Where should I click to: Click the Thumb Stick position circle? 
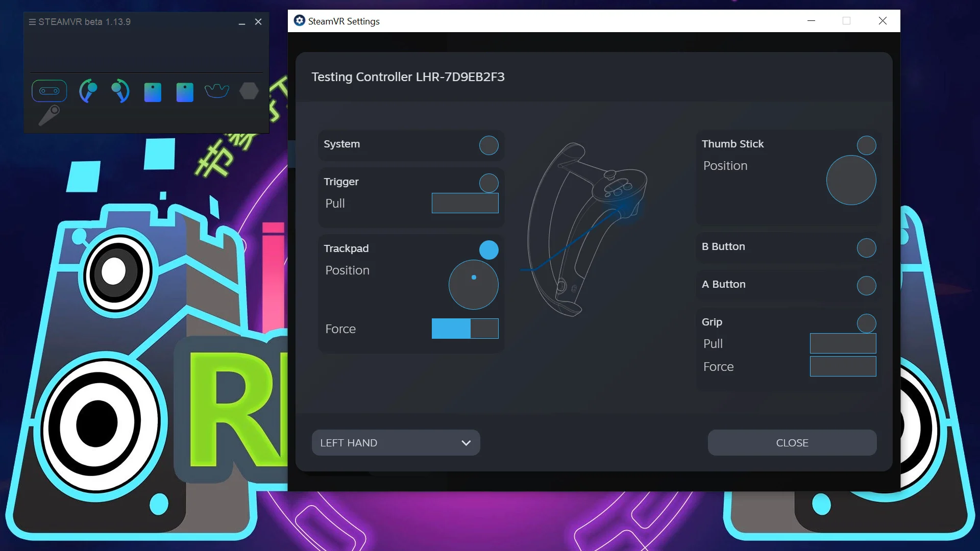851,181
